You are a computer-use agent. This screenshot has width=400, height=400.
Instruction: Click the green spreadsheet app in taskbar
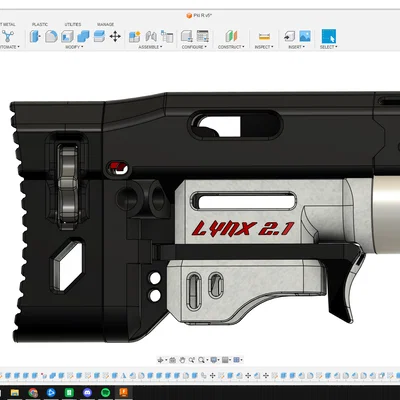[69, 392]
